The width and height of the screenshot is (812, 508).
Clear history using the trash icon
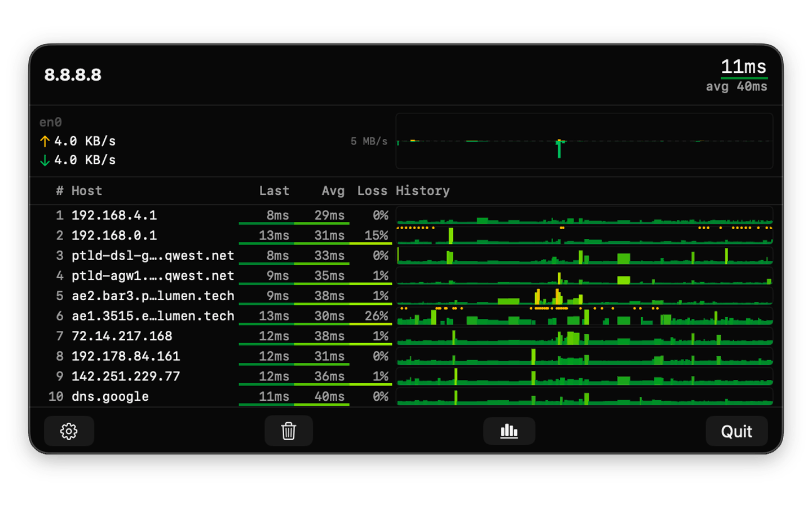(x=288, y=431)
